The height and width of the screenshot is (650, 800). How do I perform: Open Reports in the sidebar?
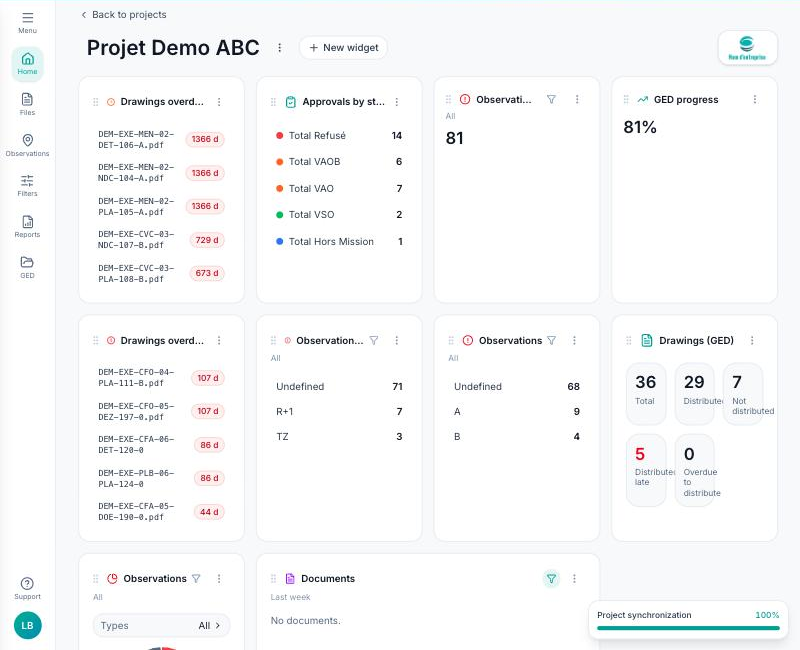[x=28, y=227]
